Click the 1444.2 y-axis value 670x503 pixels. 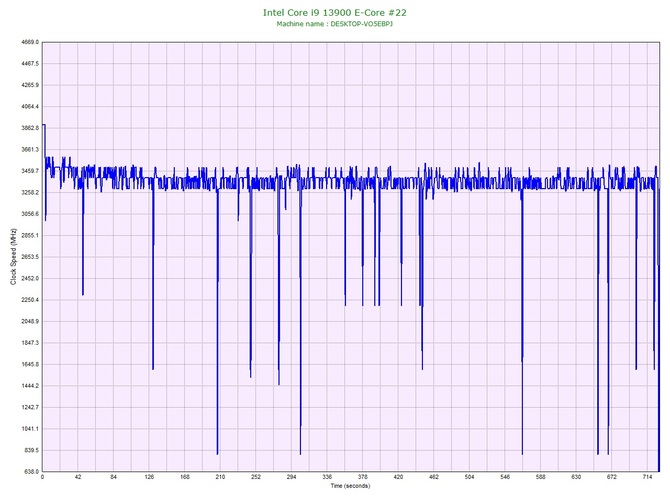[x=30, y=385]
